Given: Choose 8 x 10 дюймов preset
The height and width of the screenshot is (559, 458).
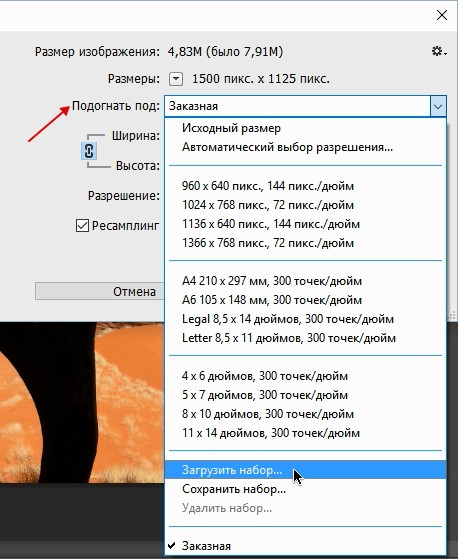Looking at the screenshot, I should tap(305, 414).
